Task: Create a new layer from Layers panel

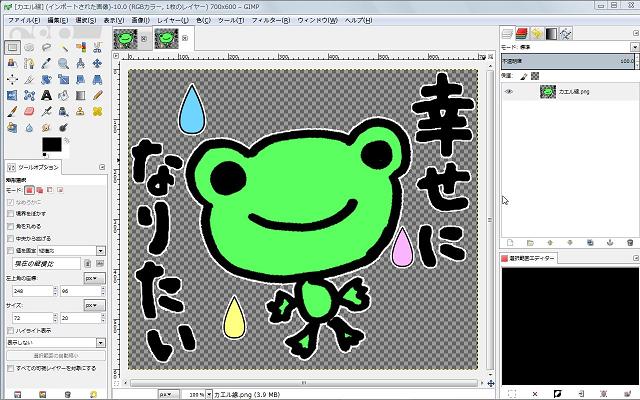Action: (510, 242)
